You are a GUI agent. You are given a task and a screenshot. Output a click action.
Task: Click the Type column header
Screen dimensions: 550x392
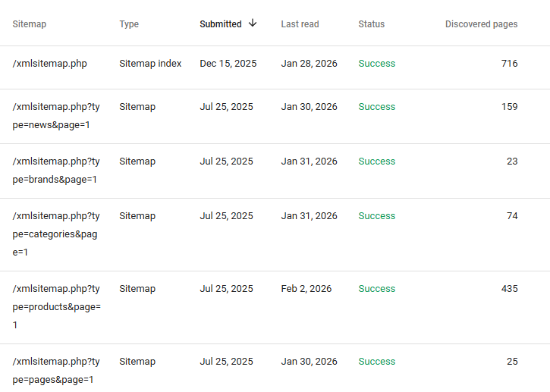[129, 24]
